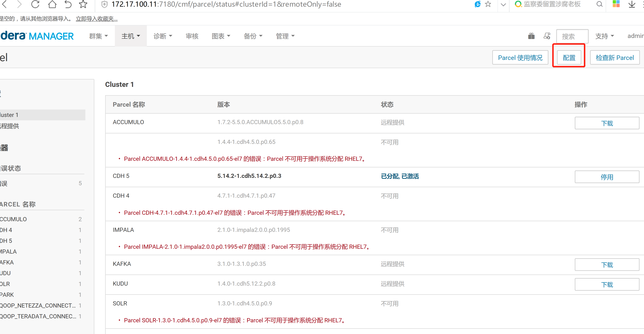This screenshot has height=334, width=644.
Task: Click the site security shield icon
Action: tap(104, 4)
